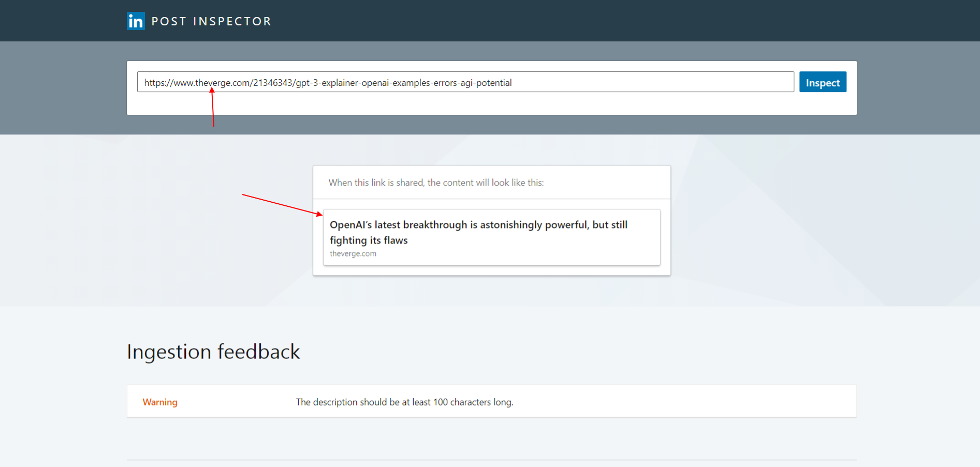This screenshot has height=467, width=980.
Task: Select the description length warning message
Action: click(x=404, y=402)
